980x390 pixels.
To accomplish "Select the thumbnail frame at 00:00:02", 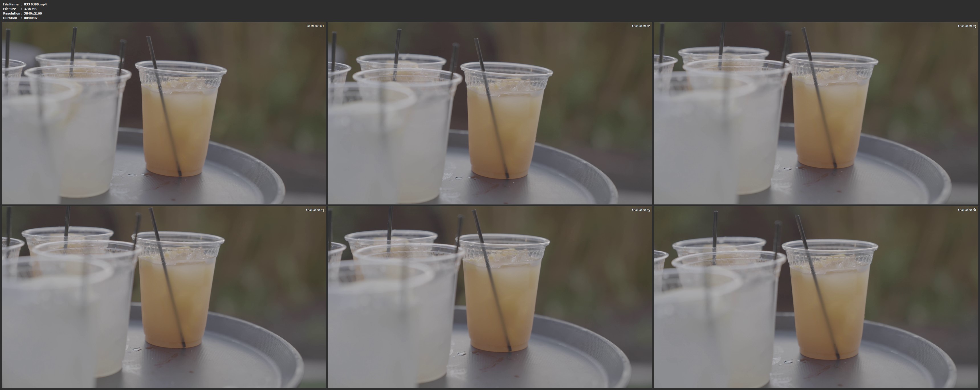I will (x=490, y=113).
